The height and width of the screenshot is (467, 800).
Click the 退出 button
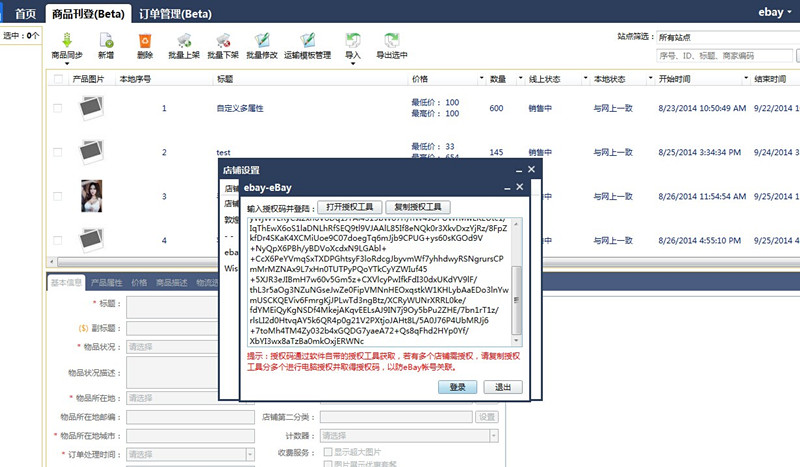pos(503,387)
